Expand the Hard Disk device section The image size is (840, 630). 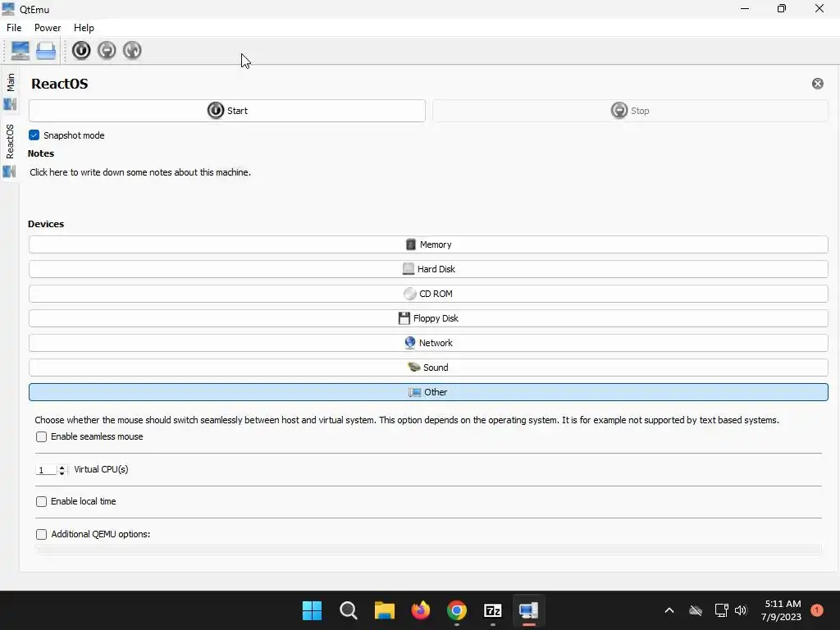coord(428,269)
